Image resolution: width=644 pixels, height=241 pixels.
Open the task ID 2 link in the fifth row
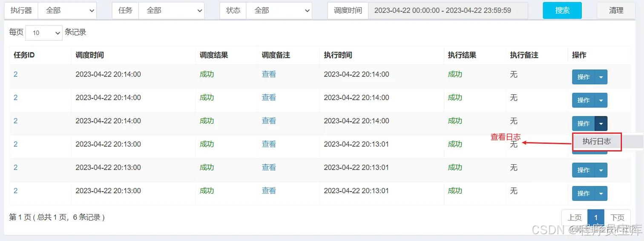16,167
